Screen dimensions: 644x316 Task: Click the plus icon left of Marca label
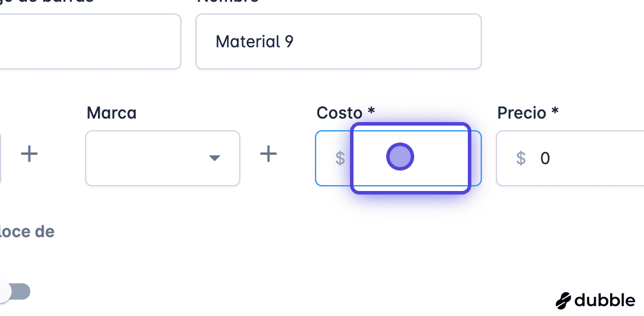click(x=29, y=155)
